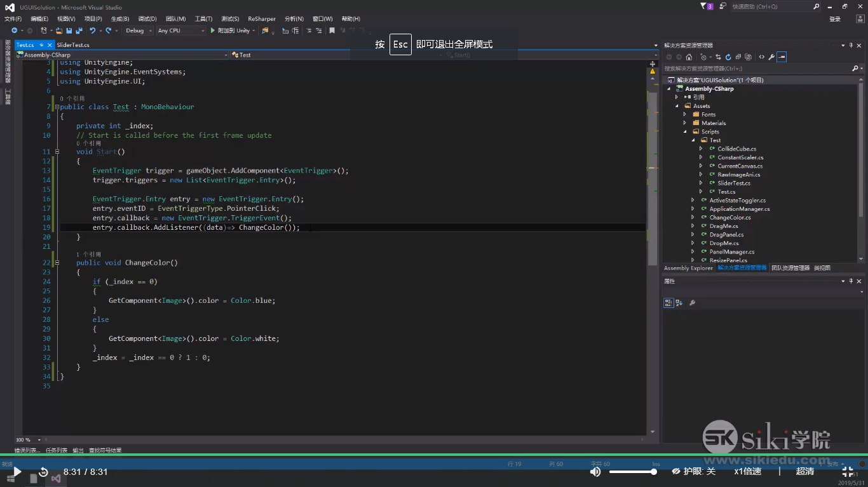Replay video with rewind icon
The height and width of the screenshot is (487, 868).
pos(43,472)
